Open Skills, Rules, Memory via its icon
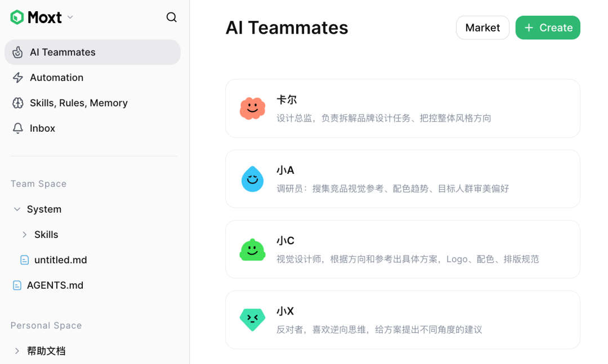The image size is (608, 364). click(18, 102)
